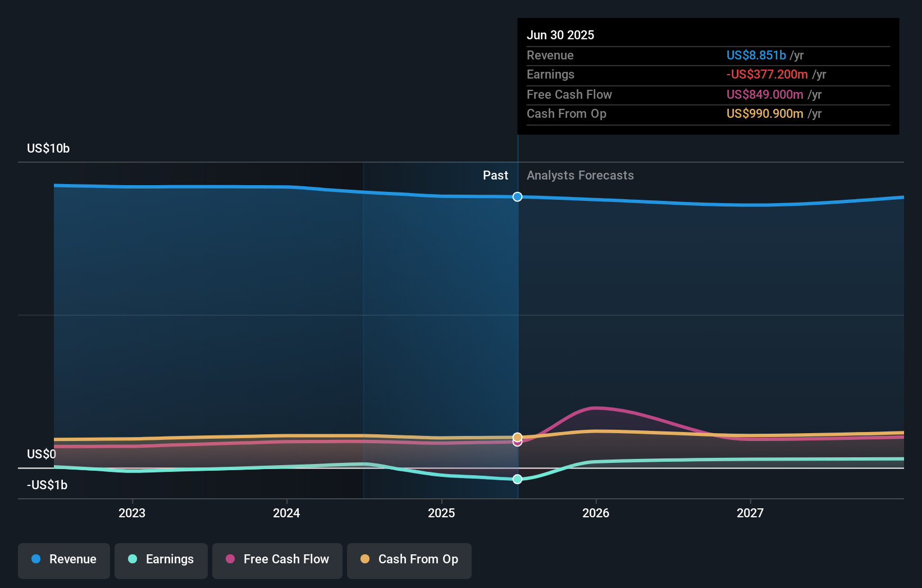Click the -US$377.200m earnings value

(x=767, y=75)
